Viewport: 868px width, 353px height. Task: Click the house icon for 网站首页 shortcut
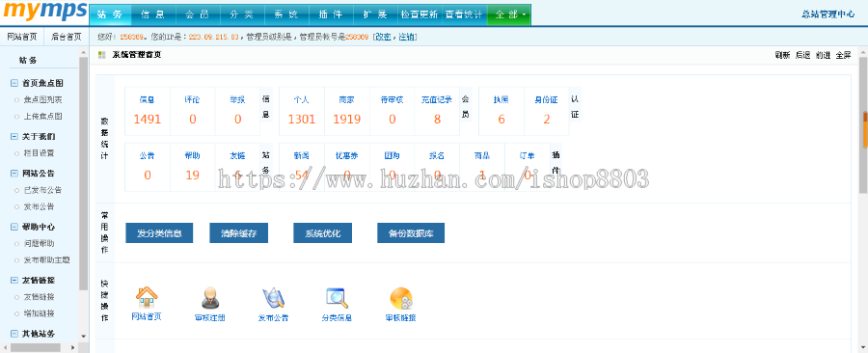[x=147, y=298]
